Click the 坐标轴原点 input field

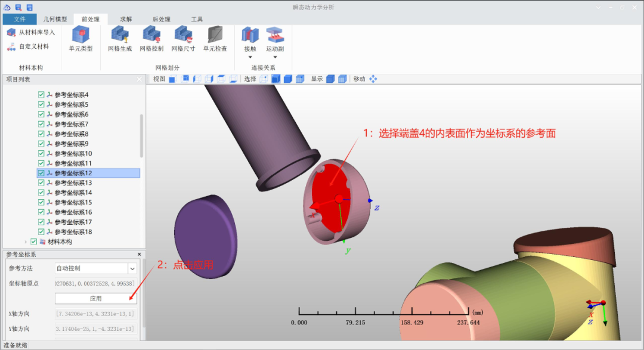click(x=95, y=283)
